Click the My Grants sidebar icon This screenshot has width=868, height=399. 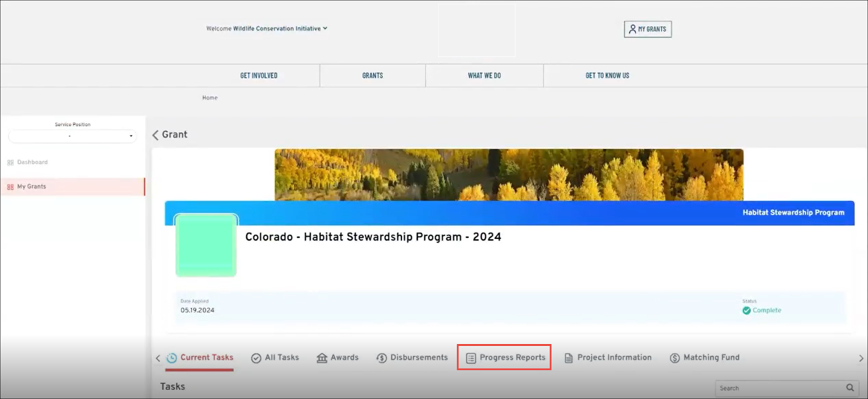click(10, 187)
